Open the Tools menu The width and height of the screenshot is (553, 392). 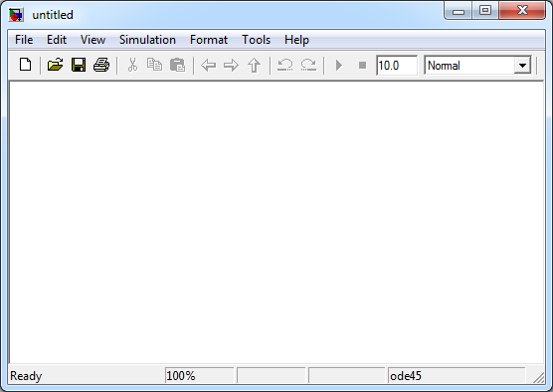point(256,40)
